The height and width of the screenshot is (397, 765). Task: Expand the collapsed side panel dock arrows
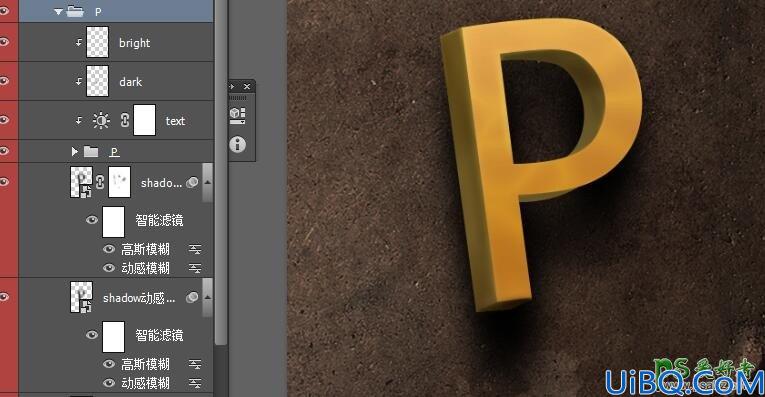point(232,86)
